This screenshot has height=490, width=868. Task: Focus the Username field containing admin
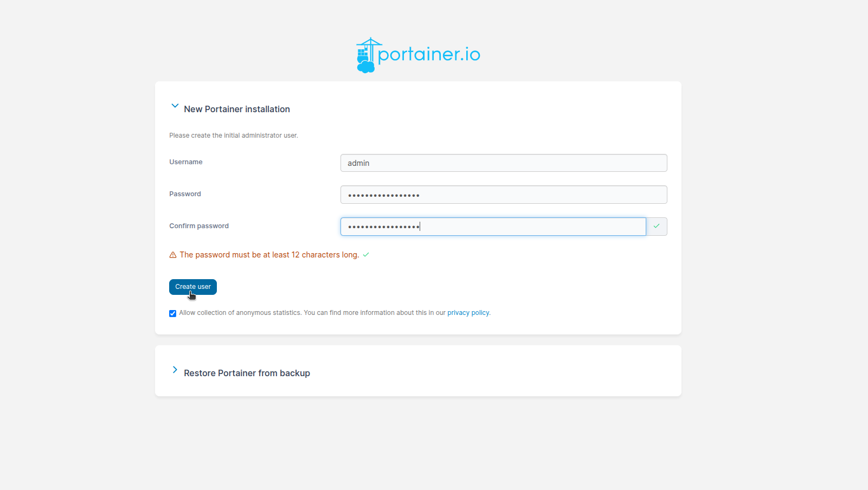coord(504,163)
